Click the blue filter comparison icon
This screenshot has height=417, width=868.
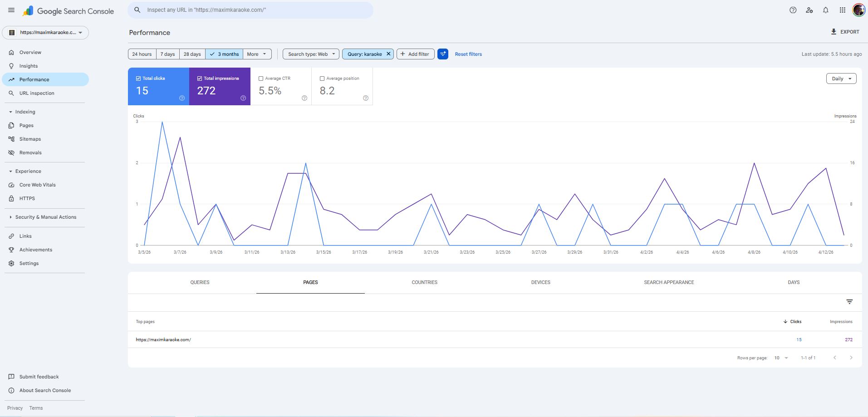(x=443, y=54)
